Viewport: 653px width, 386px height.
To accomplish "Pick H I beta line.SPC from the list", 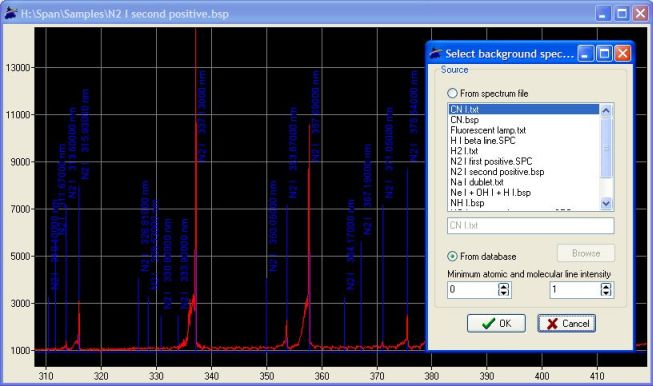I will tap(524, 140).
